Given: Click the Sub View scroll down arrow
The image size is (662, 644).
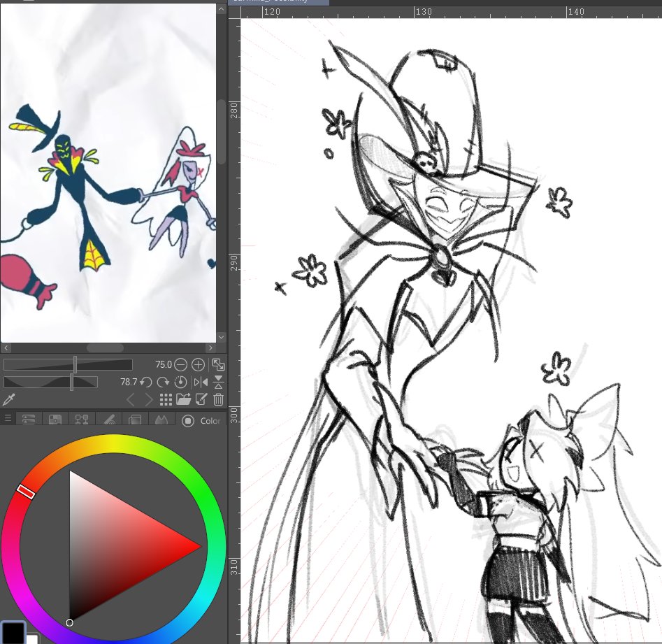Looking at the screenshot, I should pyautogui.click(x=222, y=337).
